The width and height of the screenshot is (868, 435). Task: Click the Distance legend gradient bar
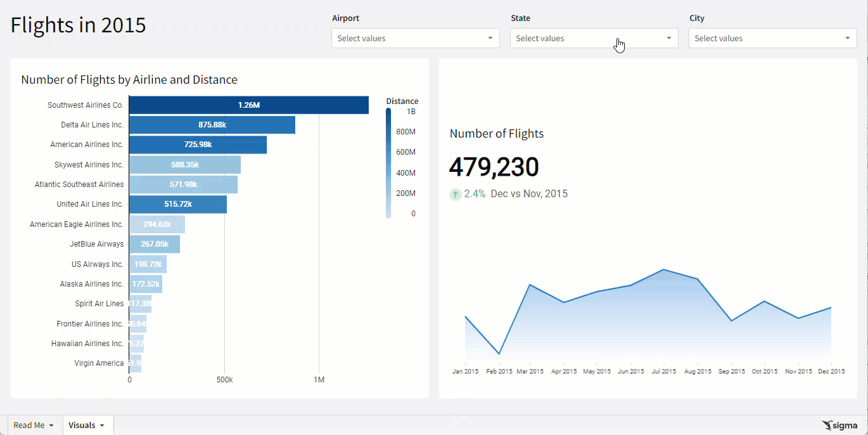pos(388,163)
